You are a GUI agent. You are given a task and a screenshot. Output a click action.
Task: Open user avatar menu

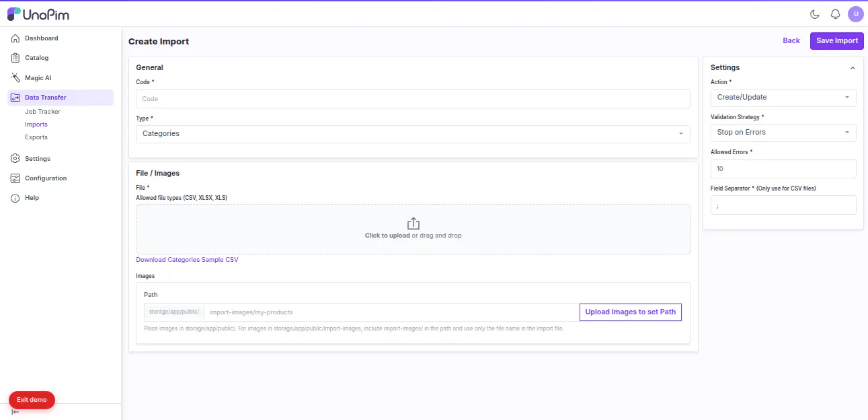pyautogui.click(x=856, y=14)
